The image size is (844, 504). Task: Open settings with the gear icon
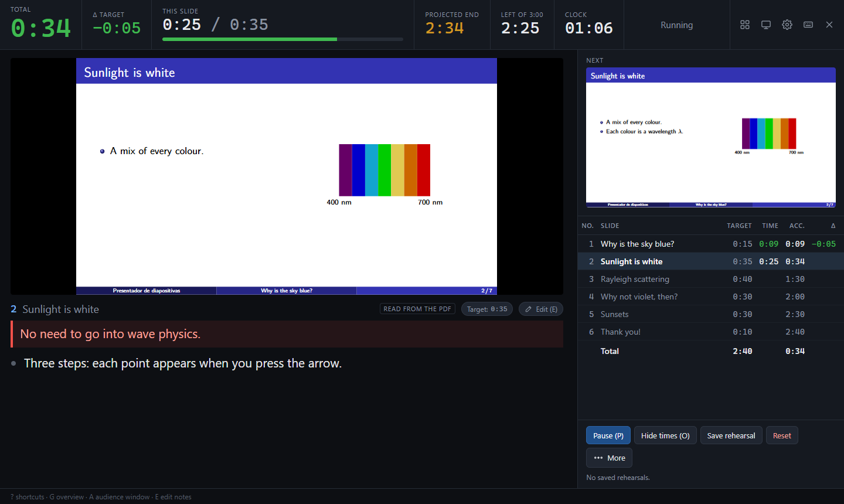(x=787, y=25)
